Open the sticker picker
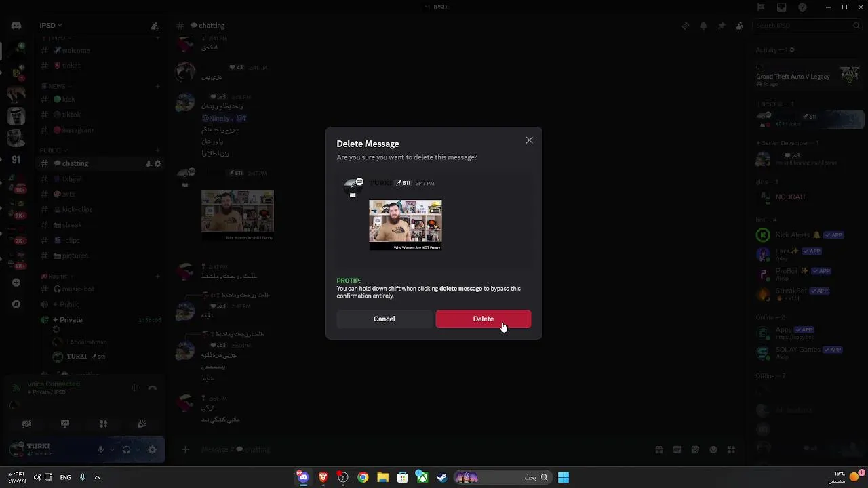The height and width of the screenshot is (488, 868). [x=695, y=449]
